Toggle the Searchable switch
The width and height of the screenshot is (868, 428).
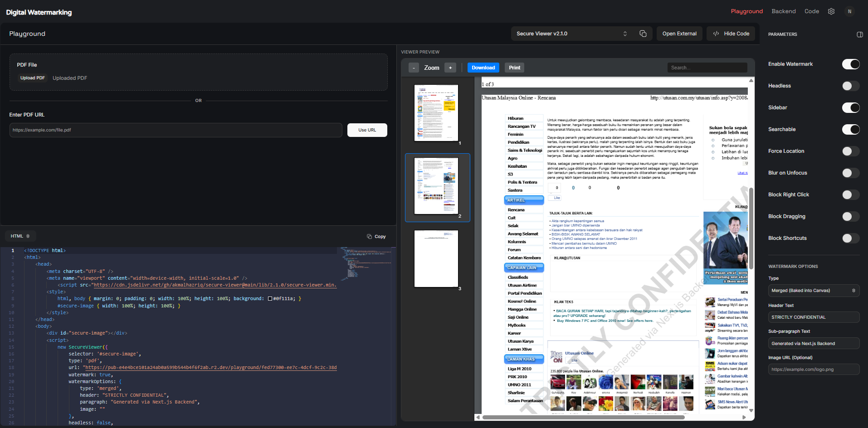(x=851, y=129)
